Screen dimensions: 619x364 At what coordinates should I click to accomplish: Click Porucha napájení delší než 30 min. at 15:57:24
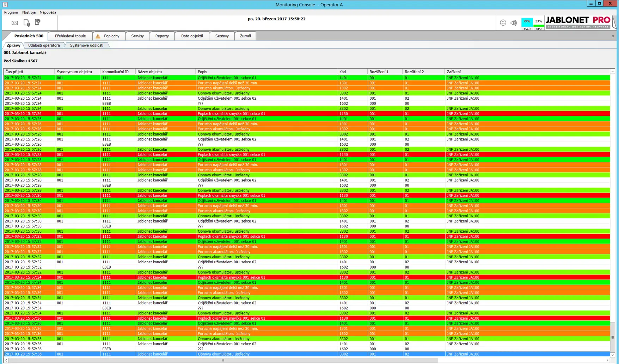(228, 83)
